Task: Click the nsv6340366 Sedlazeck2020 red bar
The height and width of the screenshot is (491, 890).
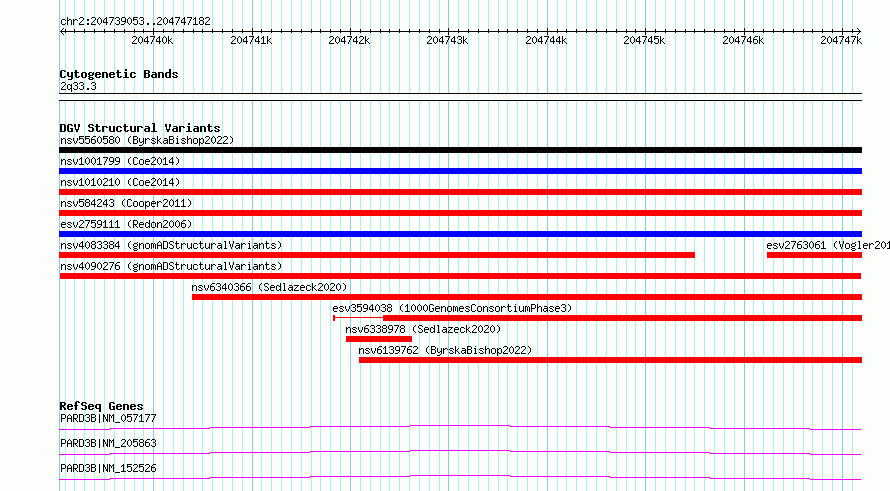Action: click(x=527, y=297)
